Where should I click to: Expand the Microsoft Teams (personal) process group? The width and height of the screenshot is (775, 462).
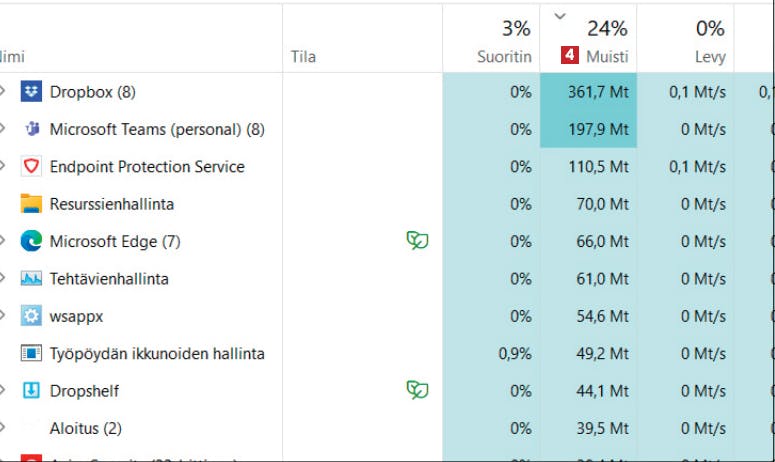[x=3, y=129]
